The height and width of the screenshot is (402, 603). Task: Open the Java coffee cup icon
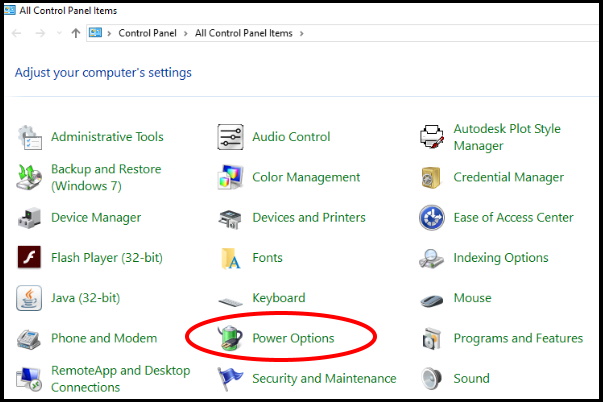29,298
